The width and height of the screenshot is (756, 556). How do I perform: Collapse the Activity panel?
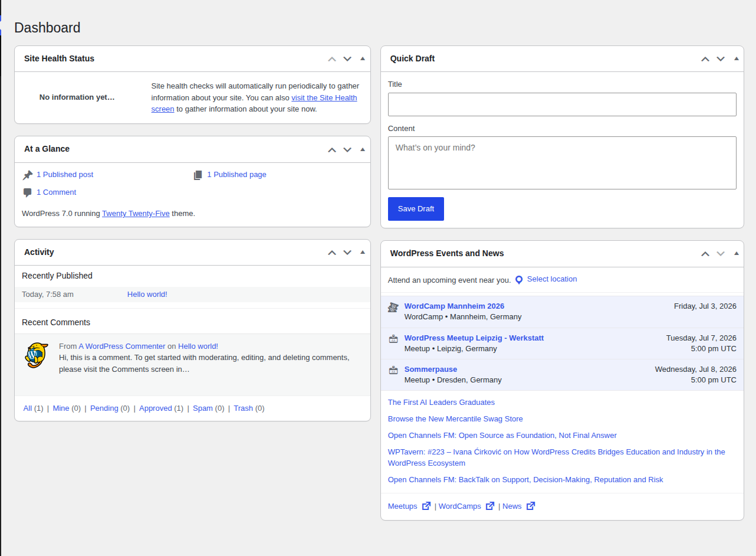(363, 252)
